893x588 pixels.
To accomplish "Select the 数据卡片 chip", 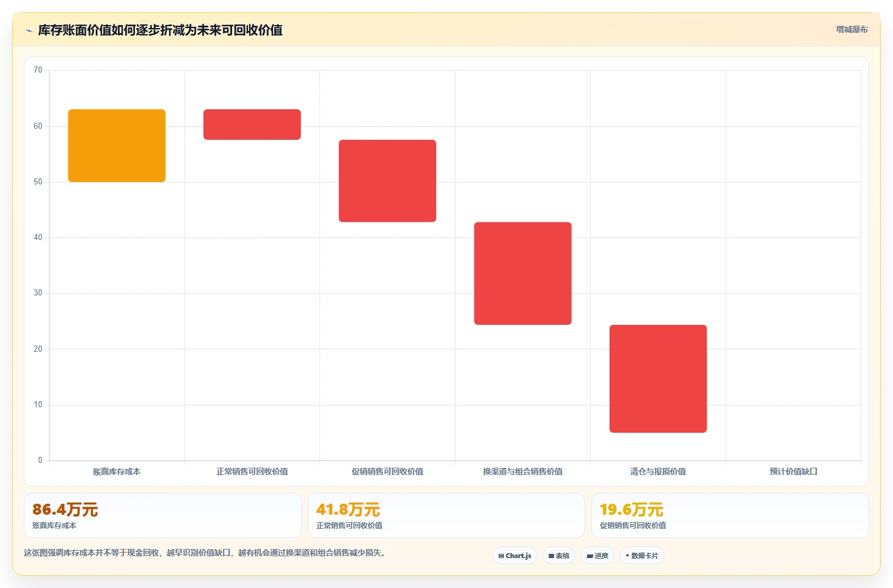I will [x=642, y=556].
